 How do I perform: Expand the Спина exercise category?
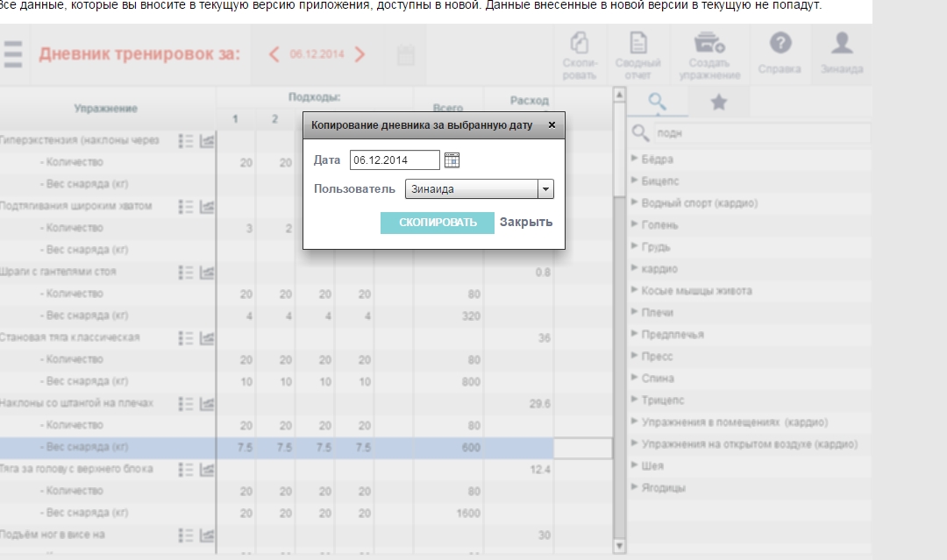click(657, 379)
